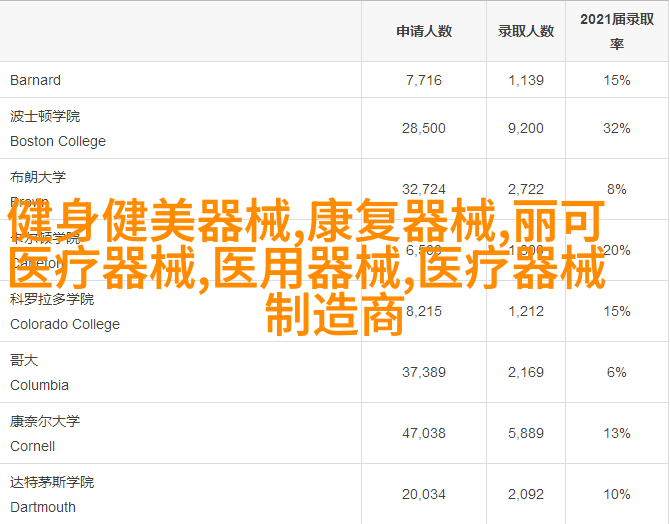Click the Columbia school name
The height and width of the screenshot is (524, 670).
coord(40,385)
